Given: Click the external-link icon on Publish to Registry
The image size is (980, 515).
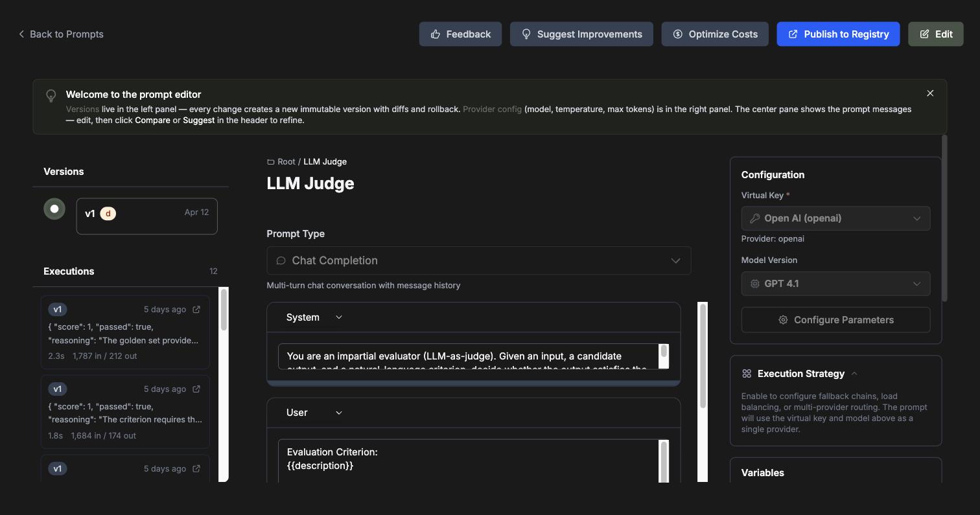Looking at the screenshot, I should tap(793, 34).
